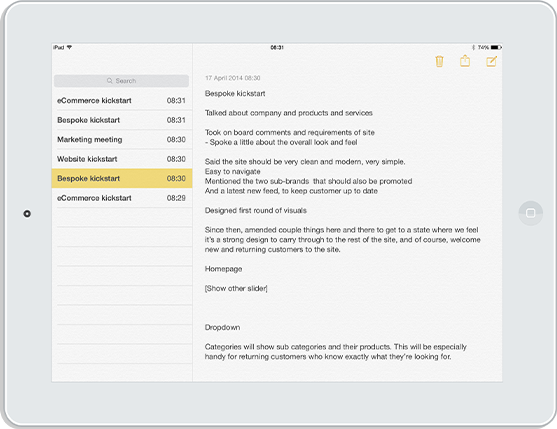The width and height of the screenshot is (557, 429).
Task: Select the highlighted Bespoke kickstart 08:30 note
Action: (x=122, y=178)
